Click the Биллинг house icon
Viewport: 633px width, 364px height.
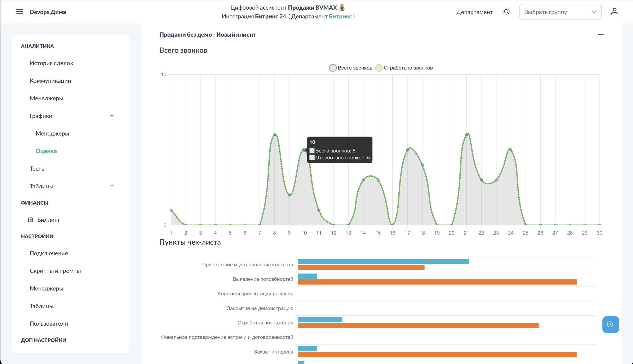click(31, 219)
